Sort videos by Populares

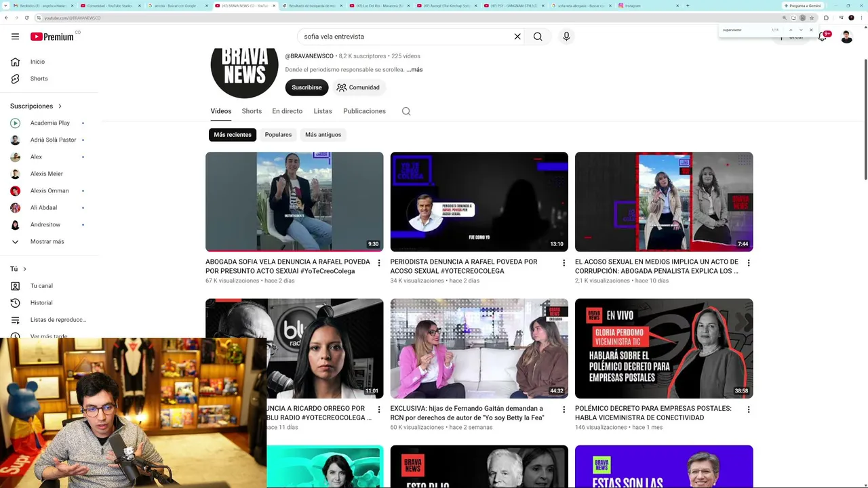click(x=278, y=135)
